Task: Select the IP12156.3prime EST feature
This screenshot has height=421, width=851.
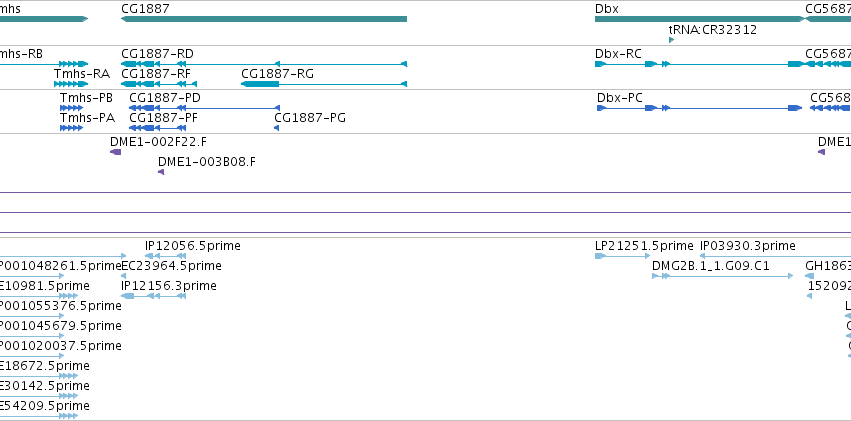Action: click(x=153, y=296)
